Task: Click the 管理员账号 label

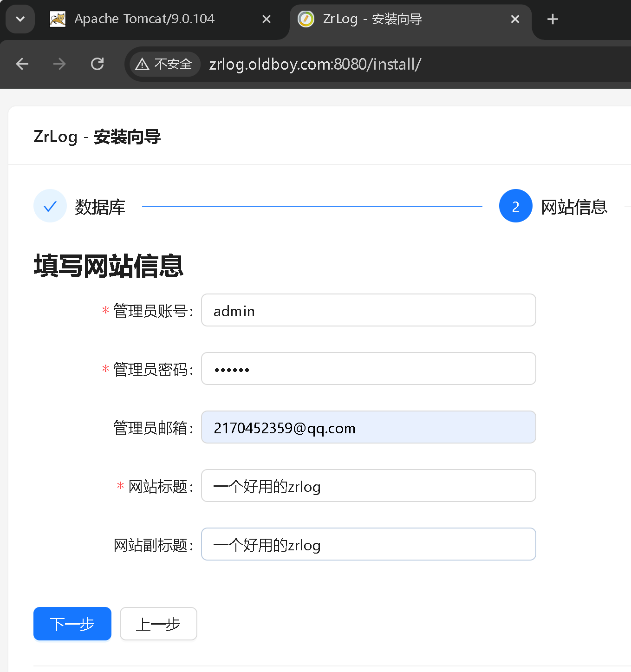Action: pos(153,311)
